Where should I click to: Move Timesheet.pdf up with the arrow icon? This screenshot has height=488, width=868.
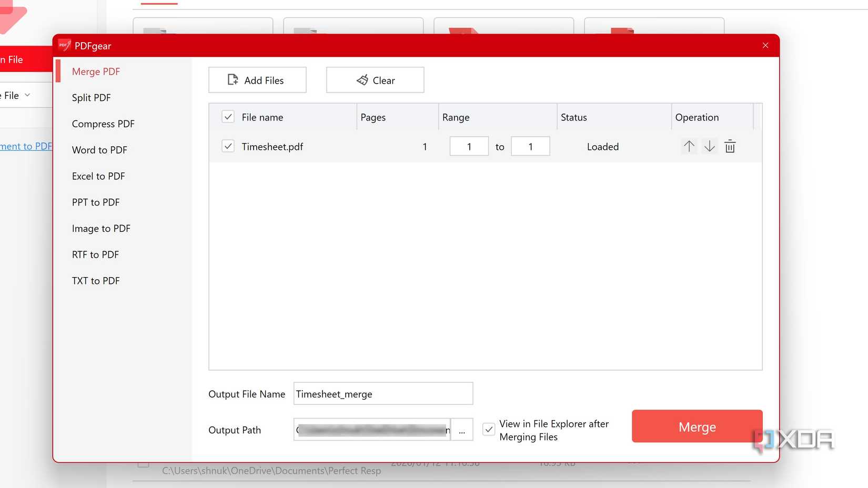pyautogui.click(x=689, y=146)
